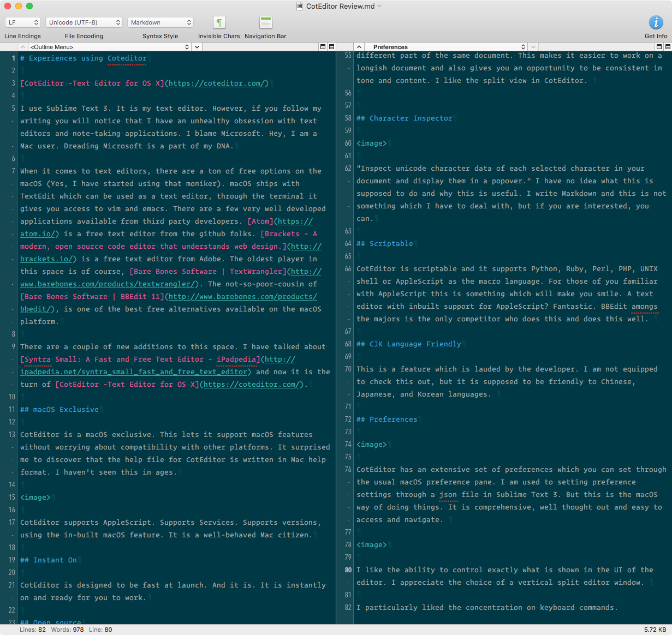Open Syntax Style Markdown dropdown
Image resolution: width=672 pixels, height=635 pixels.
click(160, 22)
